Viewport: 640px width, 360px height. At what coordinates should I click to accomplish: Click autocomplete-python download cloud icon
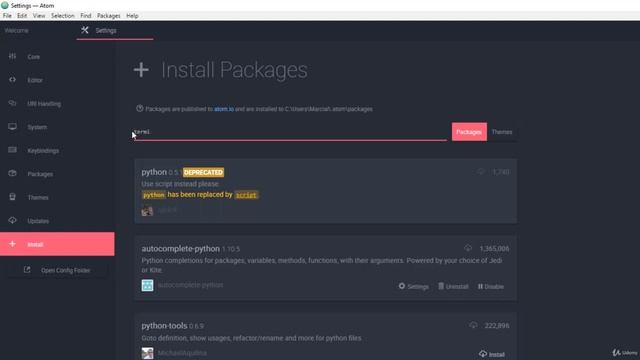(468, 248)
